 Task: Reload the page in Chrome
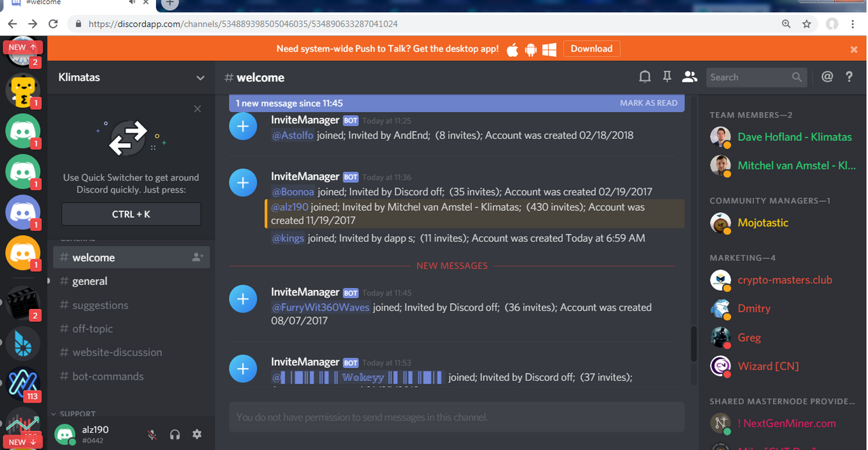[x=53, y=24]
